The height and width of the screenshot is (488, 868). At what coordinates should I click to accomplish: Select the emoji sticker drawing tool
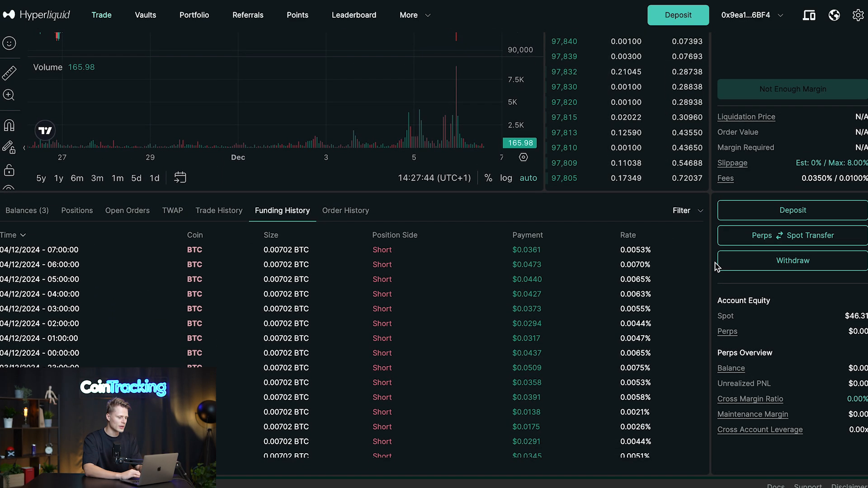pyautogui.click(x=9, y=43)
